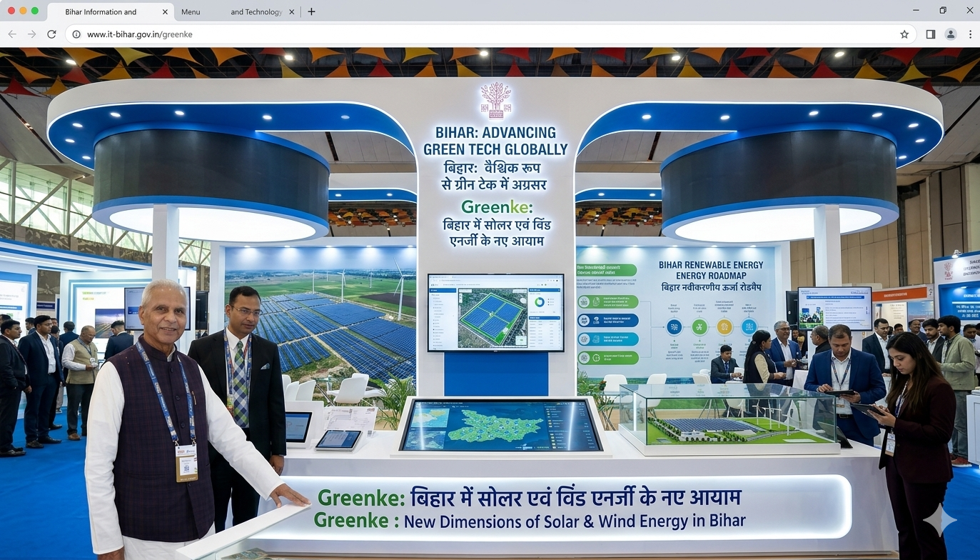Select the wall-mounted solar farm dashboard screen
980x560 pixels.
tap(495, 312)
